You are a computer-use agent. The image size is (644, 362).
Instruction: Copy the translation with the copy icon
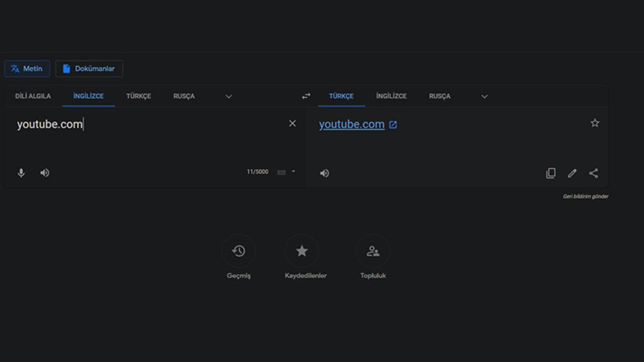tap(551, 173)
